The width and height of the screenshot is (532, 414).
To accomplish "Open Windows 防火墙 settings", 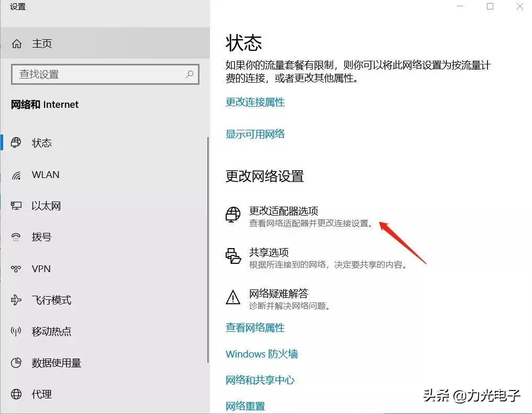I will point(262,354).
